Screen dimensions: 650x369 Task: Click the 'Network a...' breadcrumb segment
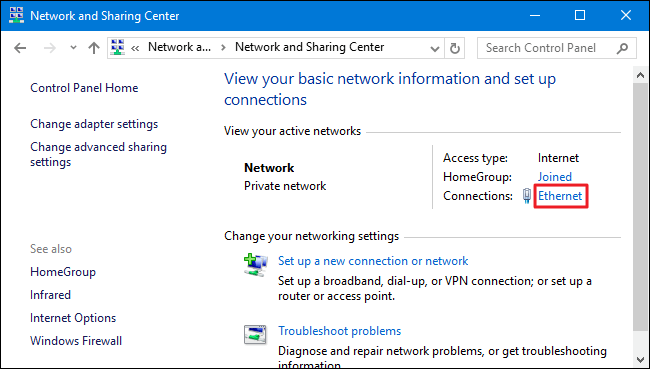pos(179,47)
